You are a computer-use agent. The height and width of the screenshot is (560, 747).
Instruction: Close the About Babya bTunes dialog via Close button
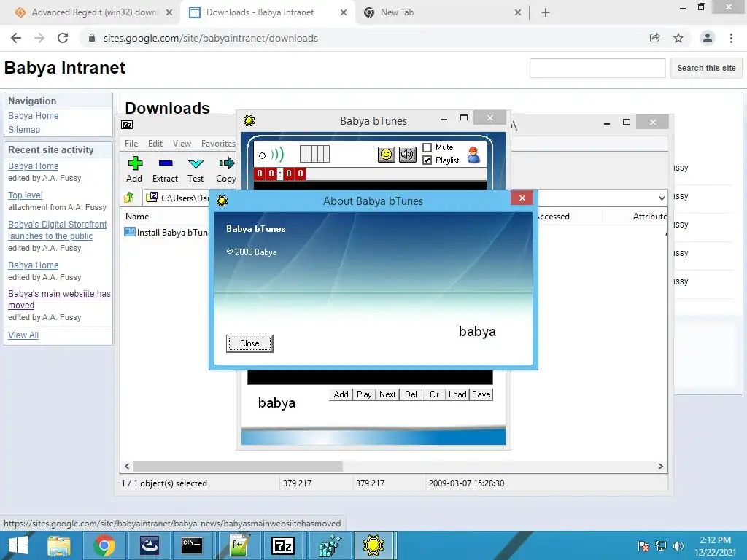point(249,343)
